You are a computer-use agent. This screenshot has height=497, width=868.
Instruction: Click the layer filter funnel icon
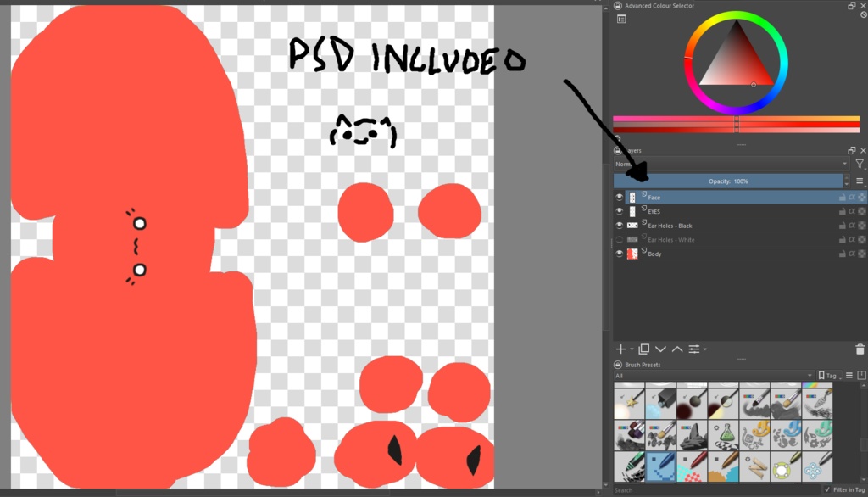[860, 164]
